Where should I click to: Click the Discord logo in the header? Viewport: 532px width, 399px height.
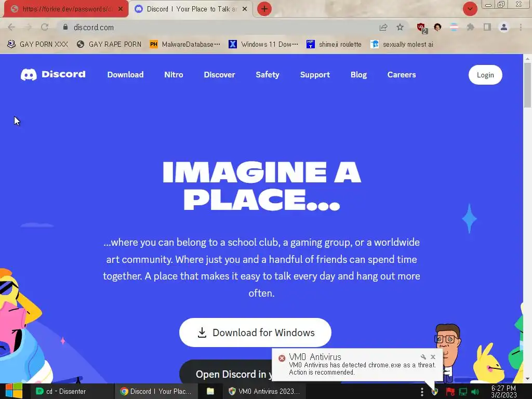(x=53, y=75)
